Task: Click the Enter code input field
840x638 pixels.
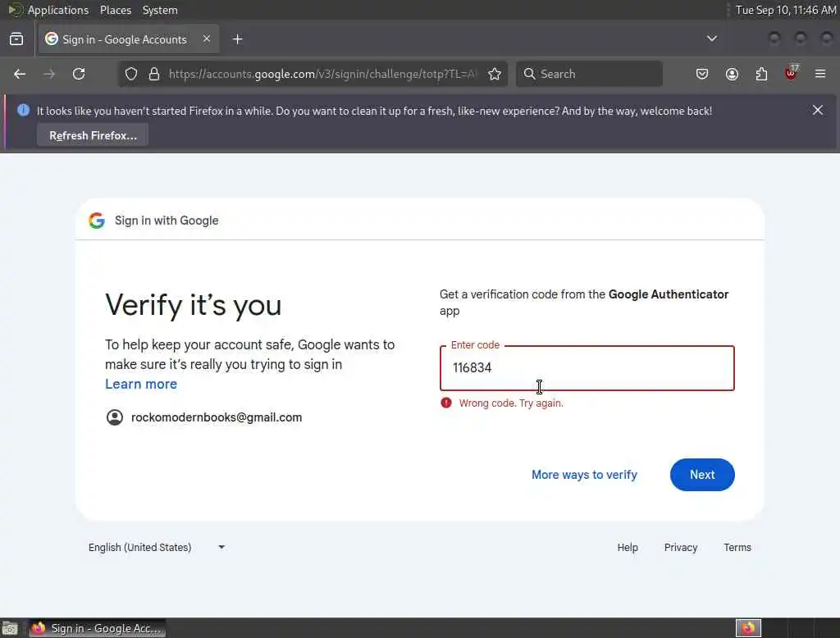Action: (x=587, y=368)
